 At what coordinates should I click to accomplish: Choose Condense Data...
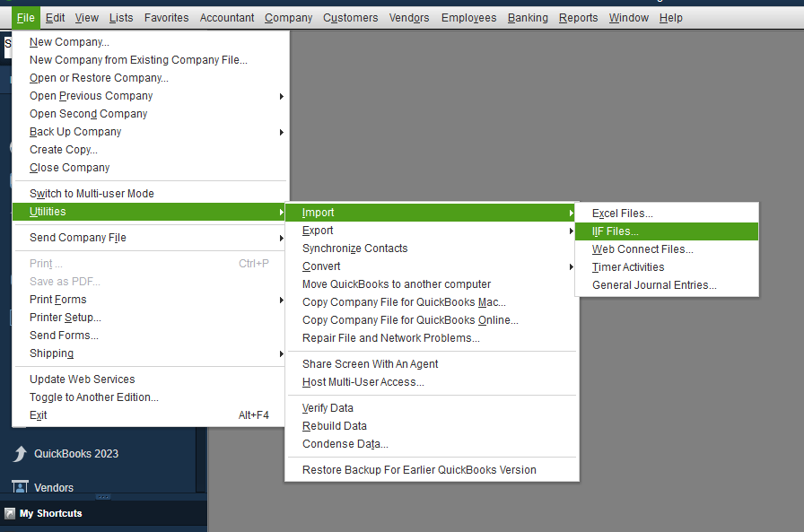coord(432,444)
